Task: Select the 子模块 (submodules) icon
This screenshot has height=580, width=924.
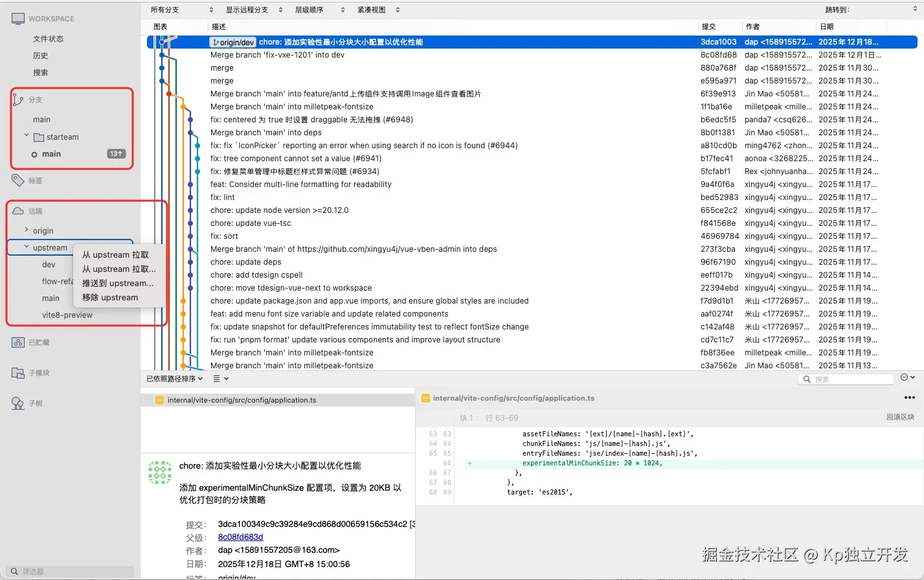Action: [x=17, y=372]
